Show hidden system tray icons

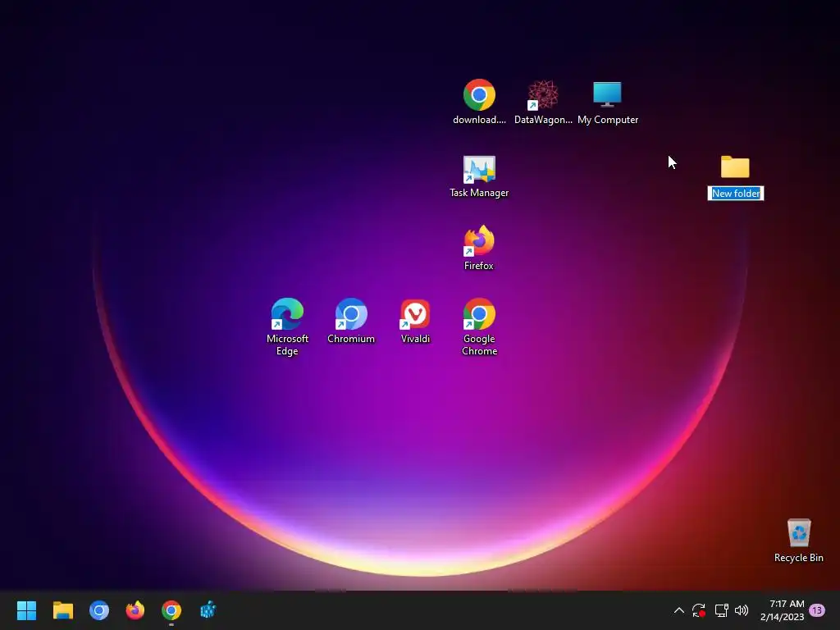pyautogui.click(x=678, y=610)
